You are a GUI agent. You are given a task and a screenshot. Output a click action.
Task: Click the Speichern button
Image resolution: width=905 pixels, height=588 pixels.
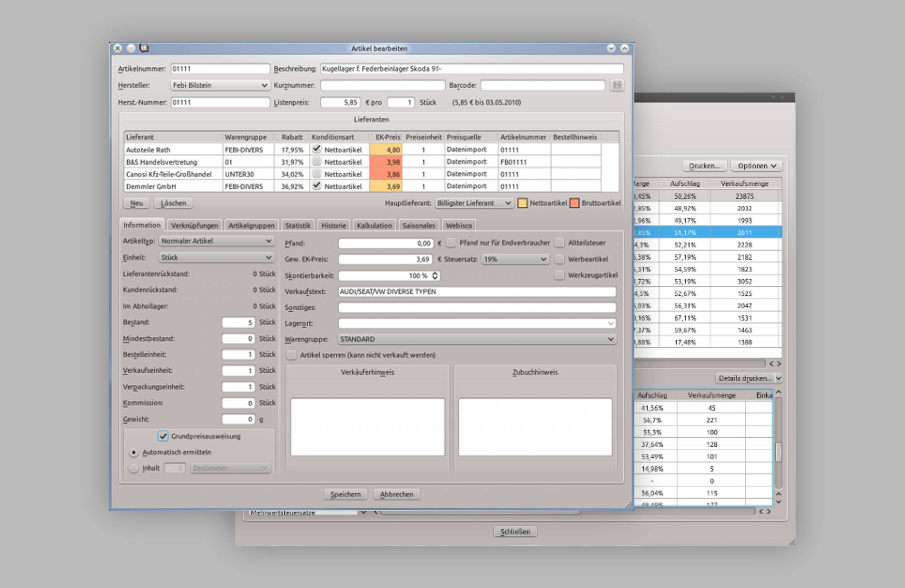click(x=345, y=494)
